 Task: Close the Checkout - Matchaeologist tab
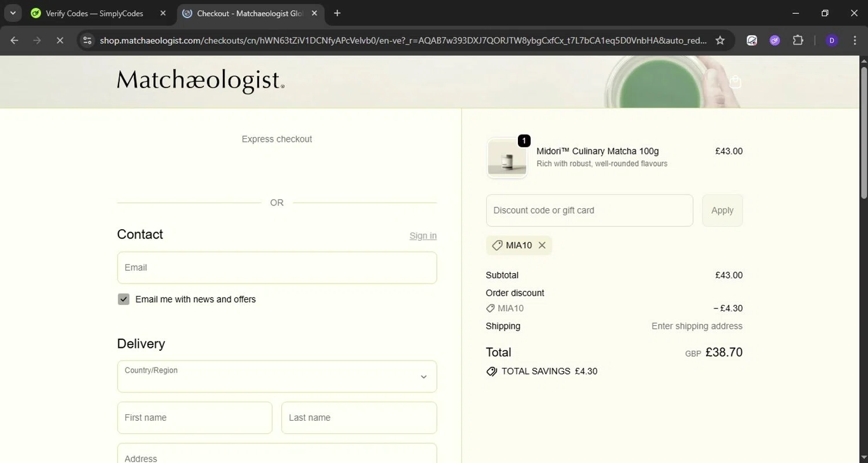pos(314,13)
